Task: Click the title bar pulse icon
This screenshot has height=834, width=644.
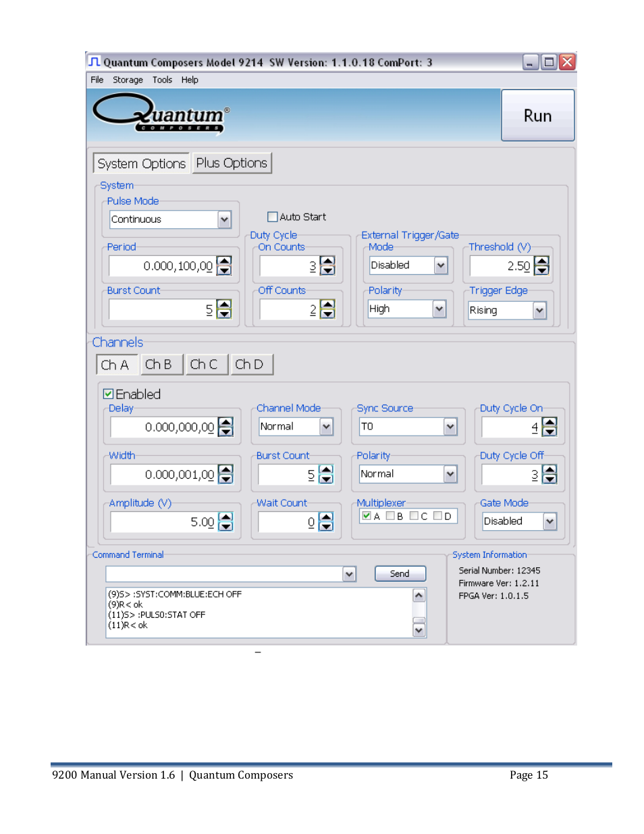Action: [95, 61]
